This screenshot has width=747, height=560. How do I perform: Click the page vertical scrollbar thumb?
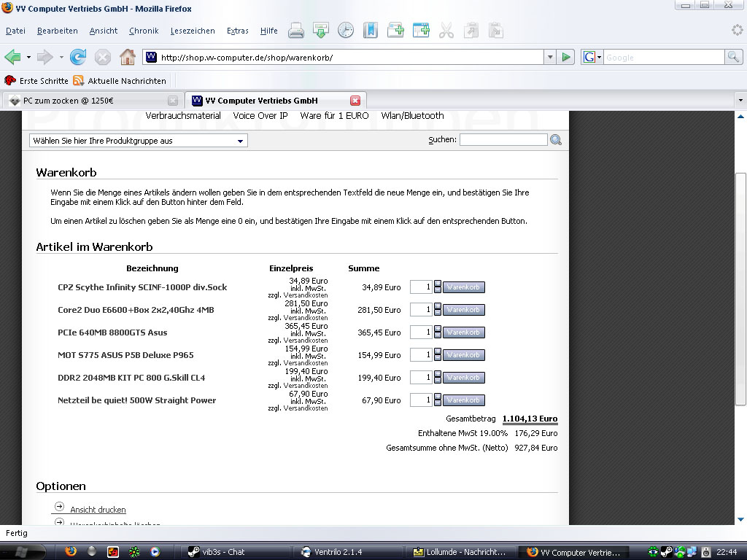[740, 289]
